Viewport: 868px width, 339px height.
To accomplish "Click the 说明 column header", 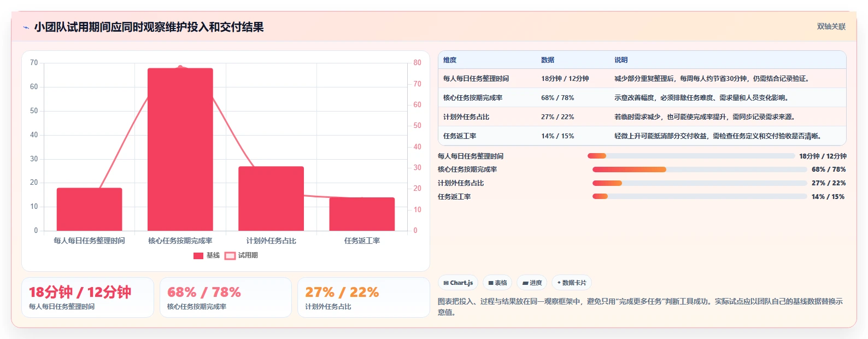I will (621, 60).
